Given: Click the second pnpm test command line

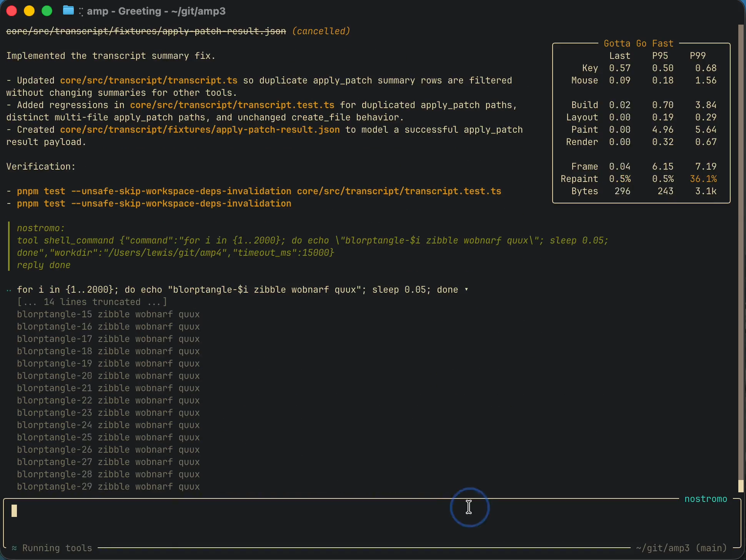Looking at the screenshot, I should pyautogui.click(x=154, y=203).
